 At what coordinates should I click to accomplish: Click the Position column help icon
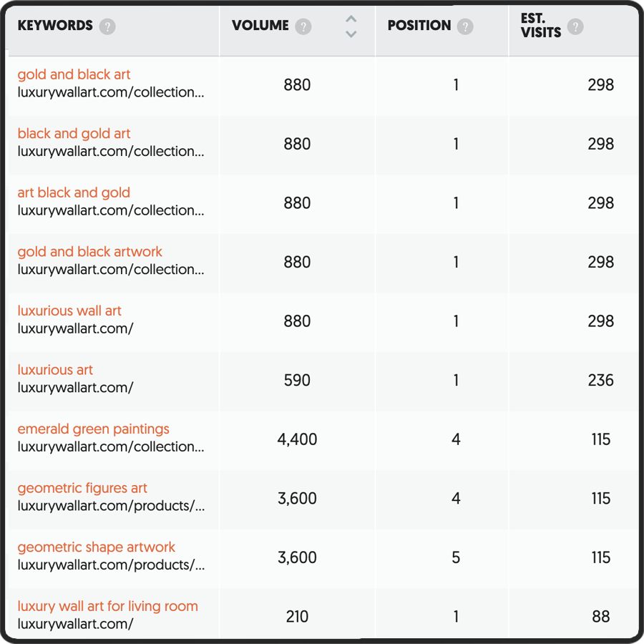tap(465, 27)
